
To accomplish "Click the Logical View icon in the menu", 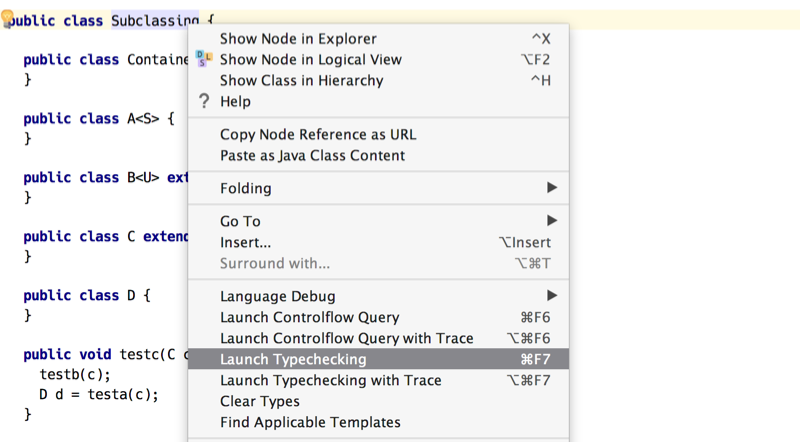I will coord(204,59).
